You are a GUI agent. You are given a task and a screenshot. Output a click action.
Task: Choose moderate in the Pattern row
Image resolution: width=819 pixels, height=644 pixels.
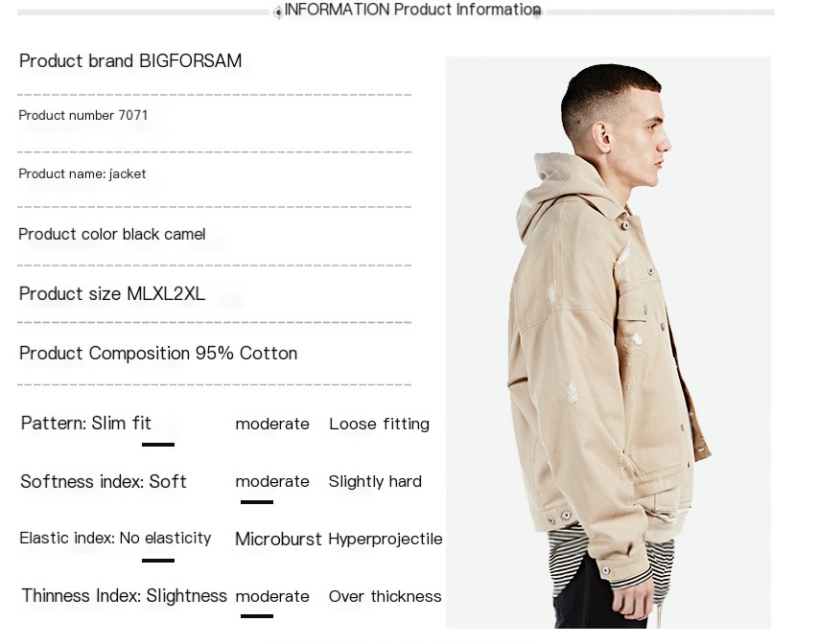pos(272,425)
